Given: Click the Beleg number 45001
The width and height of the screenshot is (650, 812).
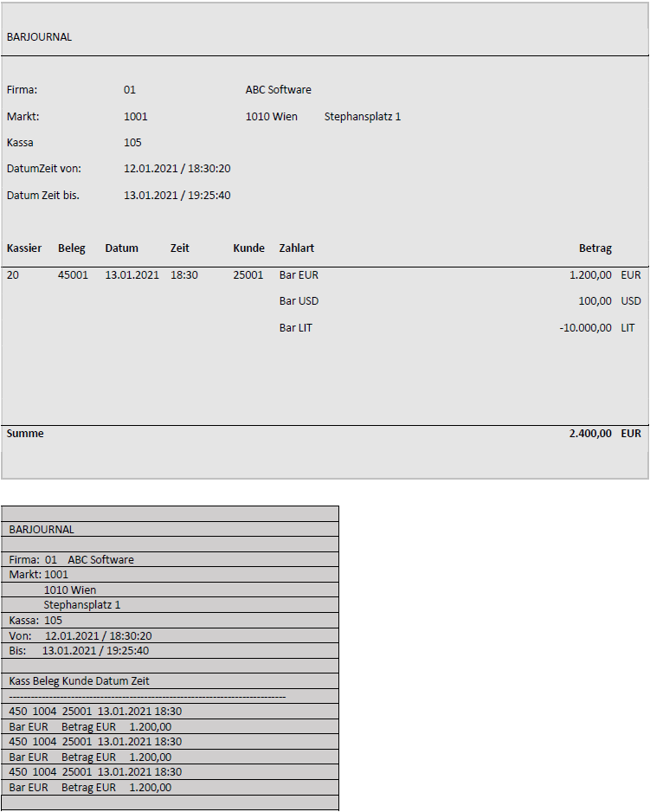Looking at the screenshot, I should (x=73, y=275).
